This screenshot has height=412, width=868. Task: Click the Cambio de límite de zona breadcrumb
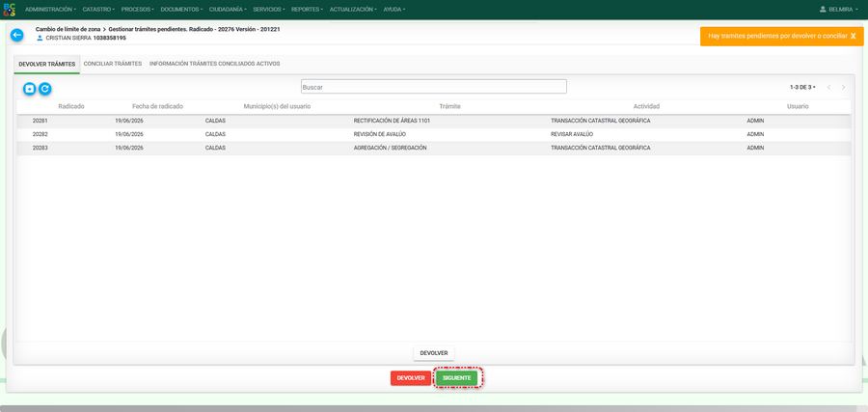(68, 29)
